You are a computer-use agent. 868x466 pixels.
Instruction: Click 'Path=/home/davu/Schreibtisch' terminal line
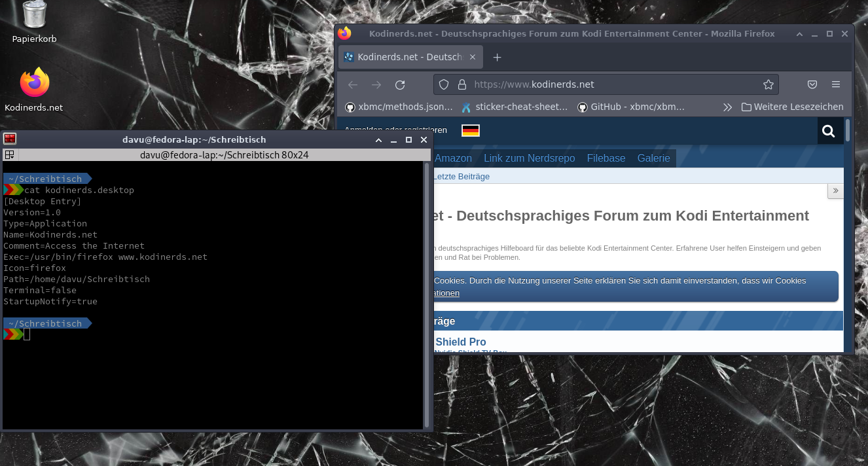point(77,279)
